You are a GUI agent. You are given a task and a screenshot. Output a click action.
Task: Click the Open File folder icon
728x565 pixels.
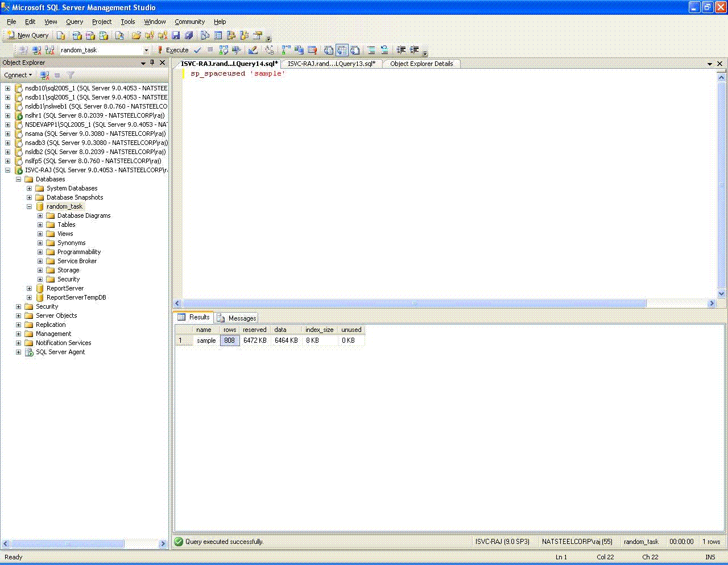[x=136, y=35]
